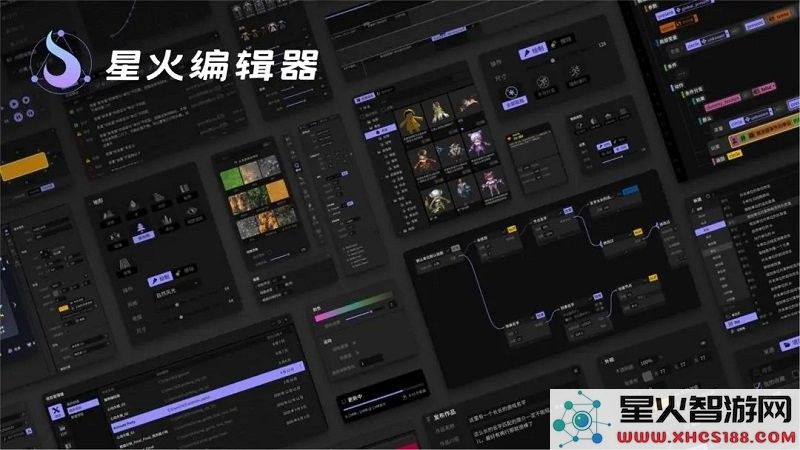This screenshot has height=450, width=800.
Task: Click the purple toggle at the bottom-right edge
Action: pos(790,344)
